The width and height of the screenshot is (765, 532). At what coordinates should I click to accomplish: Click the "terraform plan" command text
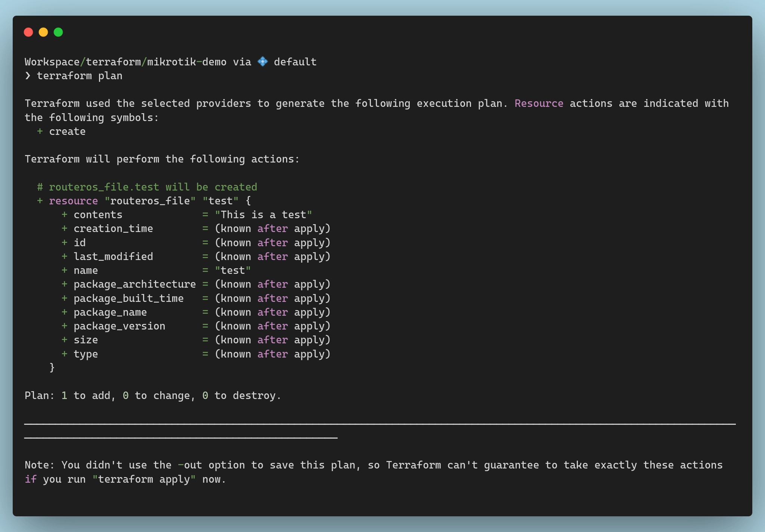click(80, 76)
